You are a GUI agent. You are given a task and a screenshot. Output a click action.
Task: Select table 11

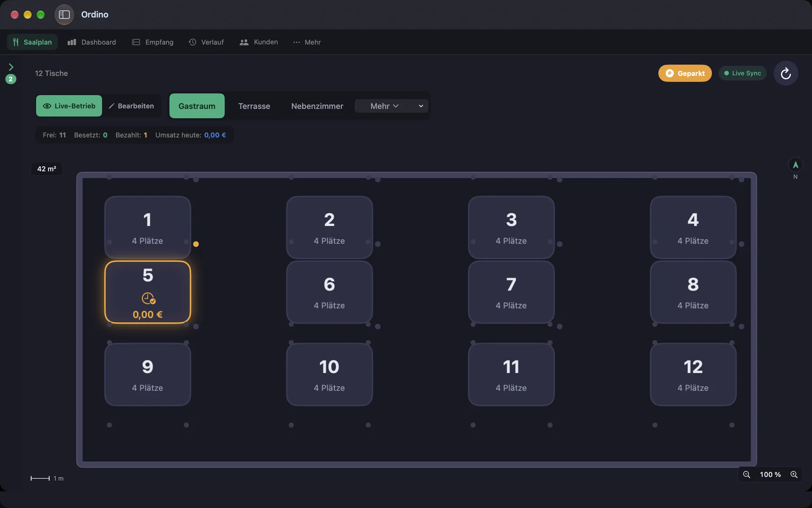click(511, 374)
